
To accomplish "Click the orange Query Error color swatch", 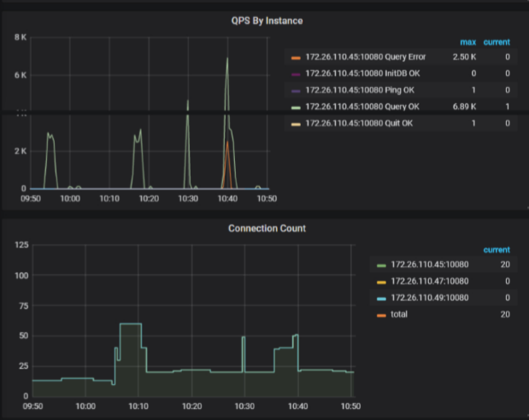I will [296, 58].
